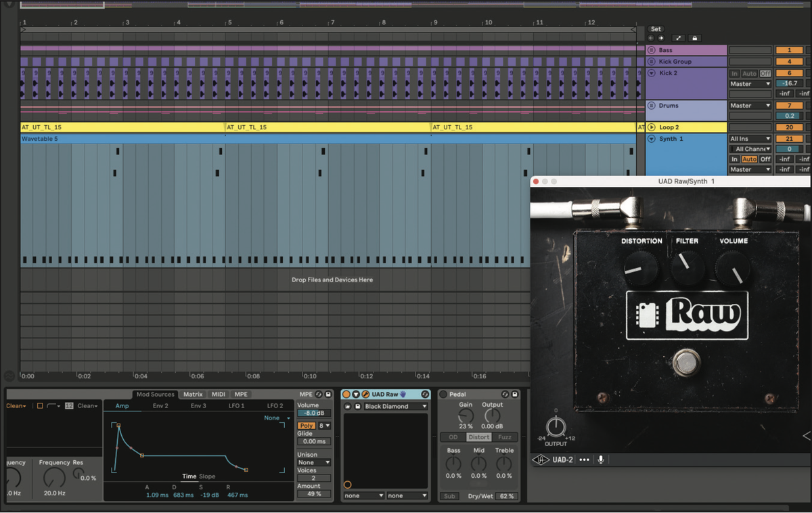Open Black Diamond preset dropdown
812x513 pixels.
tap(396, 406)
